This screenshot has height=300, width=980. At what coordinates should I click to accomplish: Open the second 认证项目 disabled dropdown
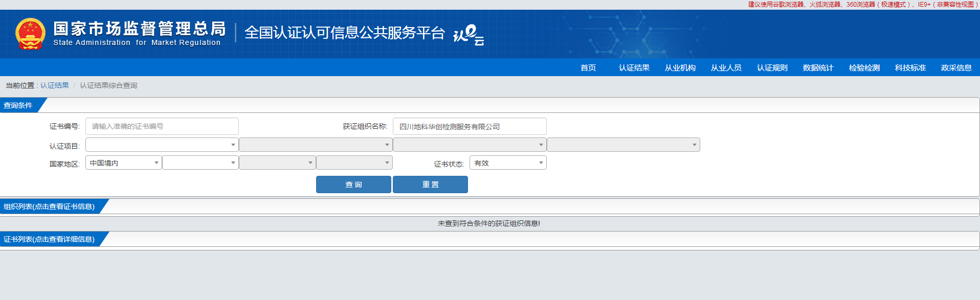point(316,145)
